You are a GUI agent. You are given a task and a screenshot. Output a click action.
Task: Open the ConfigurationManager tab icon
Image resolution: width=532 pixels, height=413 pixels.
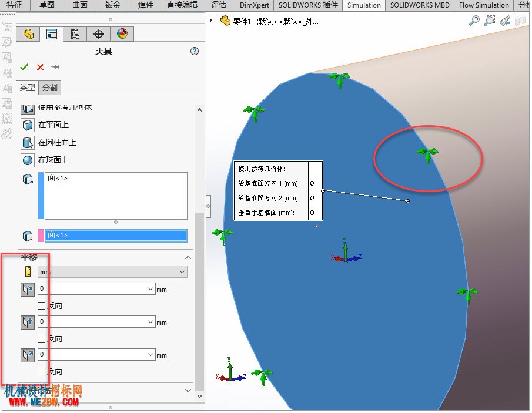pos(75,34)
